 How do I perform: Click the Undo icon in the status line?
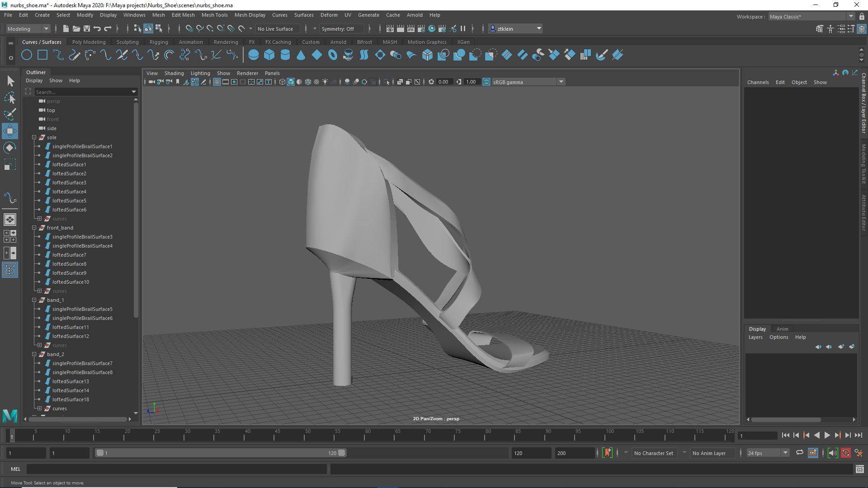click(97, 28)
